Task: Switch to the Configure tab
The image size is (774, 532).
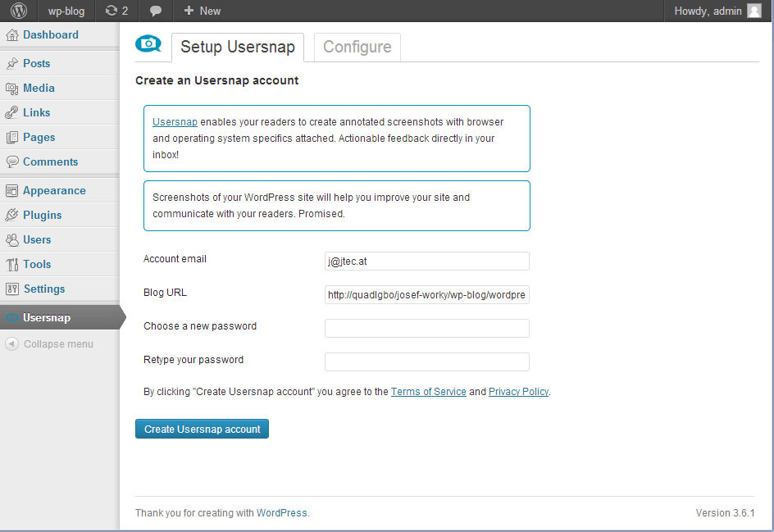Action: coord(357,48)
